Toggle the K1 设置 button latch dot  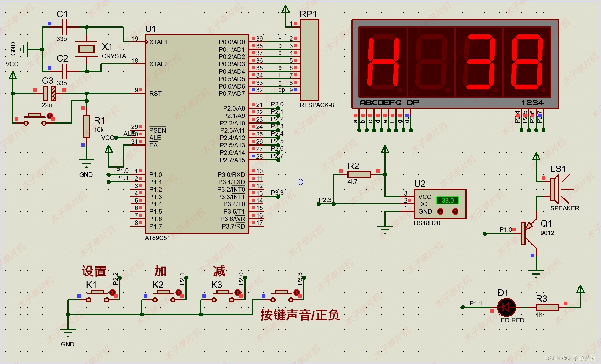112,292
